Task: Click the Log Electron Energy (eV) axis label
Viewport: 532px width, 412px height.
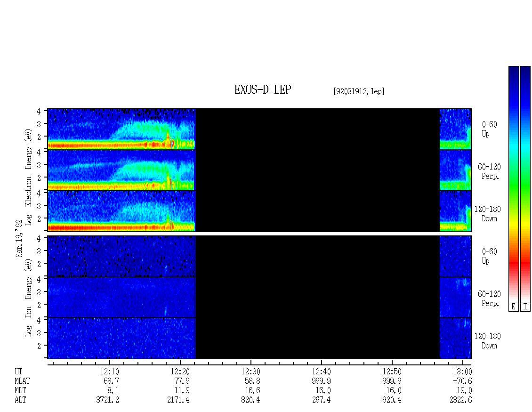Action: (28, 177)
